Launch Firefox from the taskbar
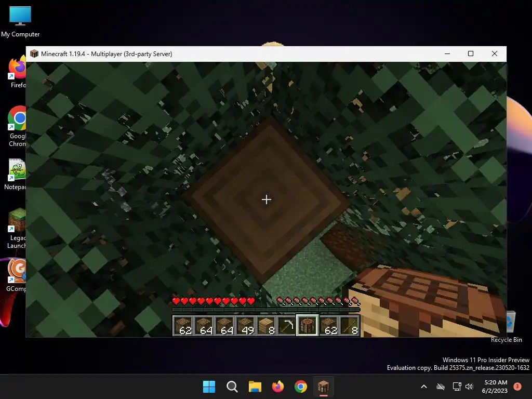The height and width of the screenshot is (399, 532). point(278,387)
